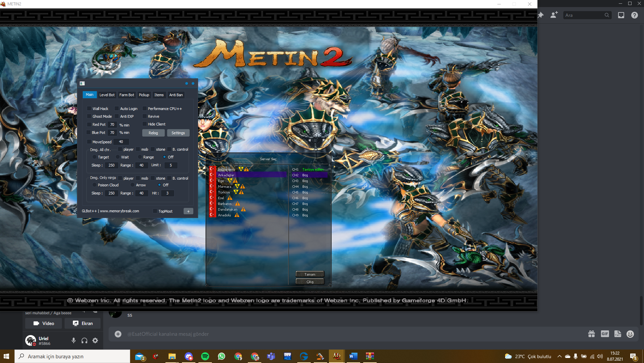Open Microsoft Teams from taskbar
644x363 pixels.
coord(271,356)
